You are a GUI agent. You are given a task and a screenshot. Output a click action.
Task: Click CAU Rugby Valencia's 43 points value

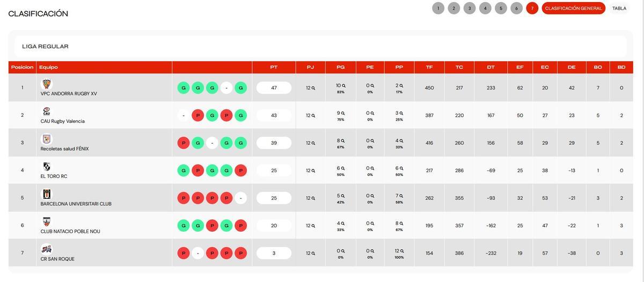coord(274,115)
